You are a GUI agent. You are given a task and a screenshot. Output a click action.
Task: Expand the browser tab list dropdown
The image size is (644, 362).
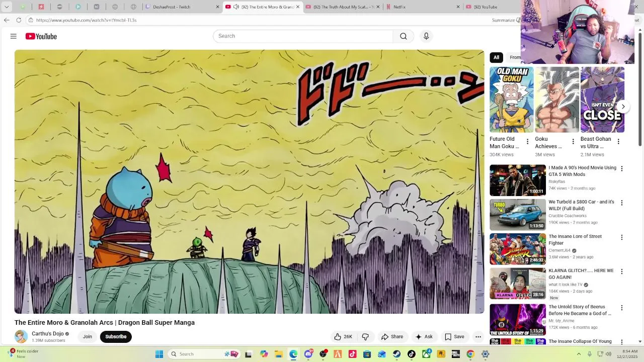pos(7,7)
